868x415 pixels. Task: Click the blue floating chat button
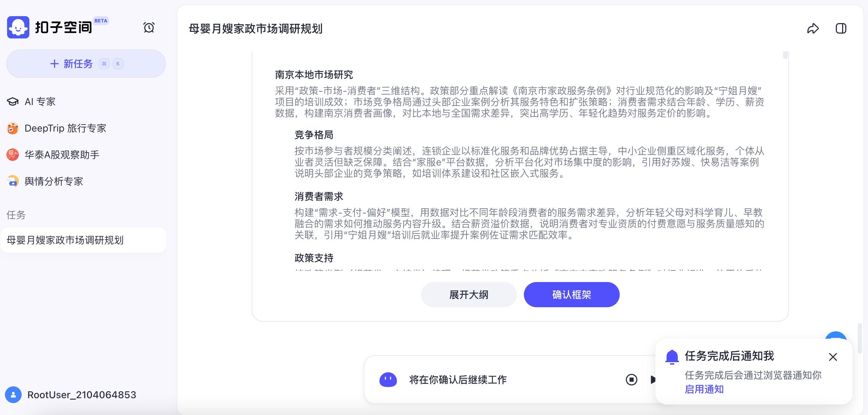coord(835,335)
